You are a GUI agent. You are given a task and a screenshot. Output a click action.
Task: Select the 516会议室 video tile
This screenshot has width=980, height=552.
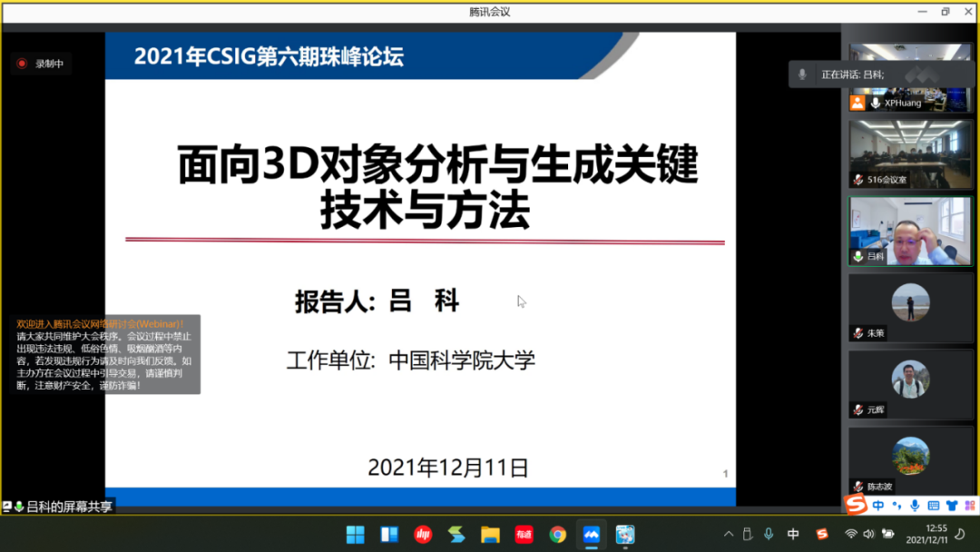click(910, 154)
